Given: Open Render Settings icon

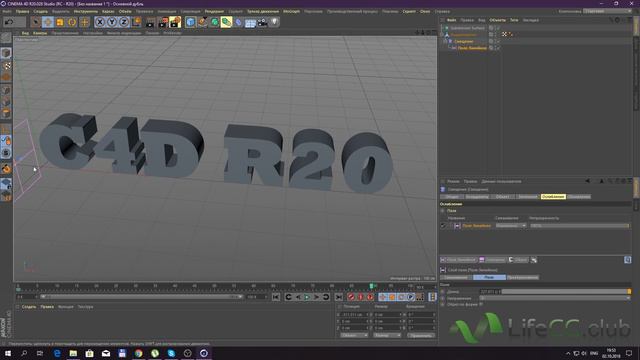Looking at the screenshot, I should 175,22.
